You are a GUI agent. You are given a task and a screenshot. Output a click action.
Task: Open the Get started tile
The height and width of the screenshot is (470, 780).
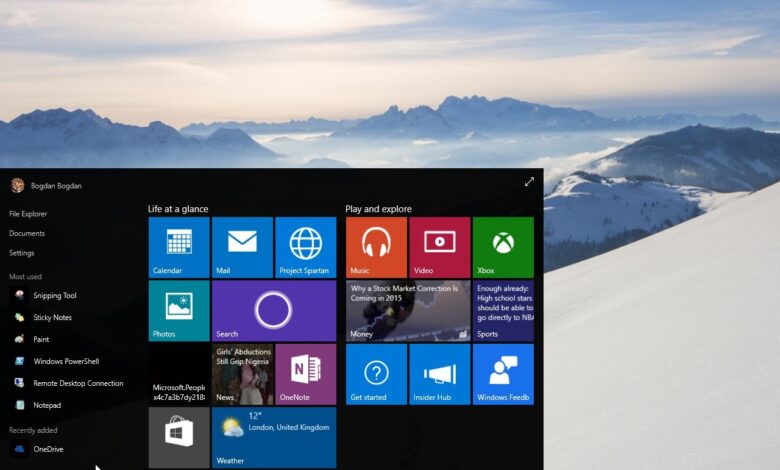[377, 374]
